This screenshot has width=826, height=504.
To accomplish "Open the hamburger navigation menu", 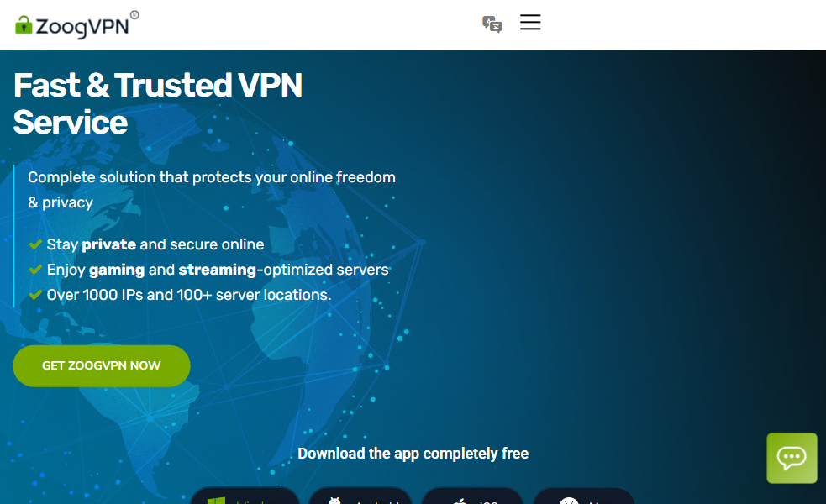I will tap(530, 23).
